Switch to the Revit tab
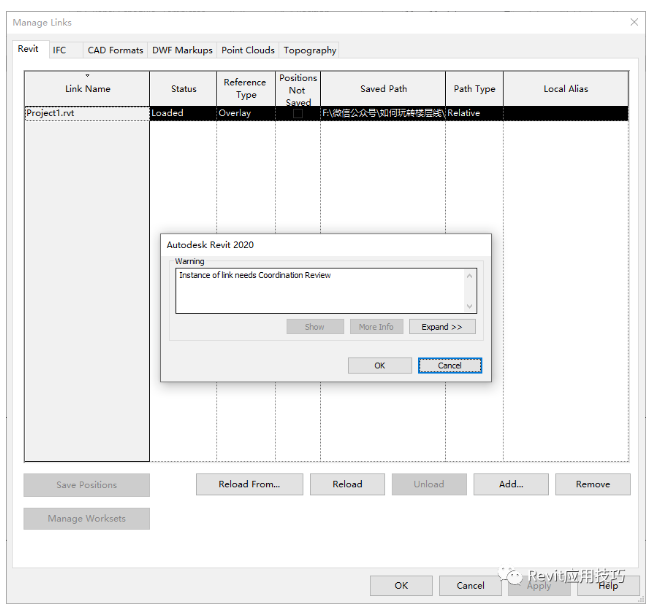653x607 pixels. [28, 49]
